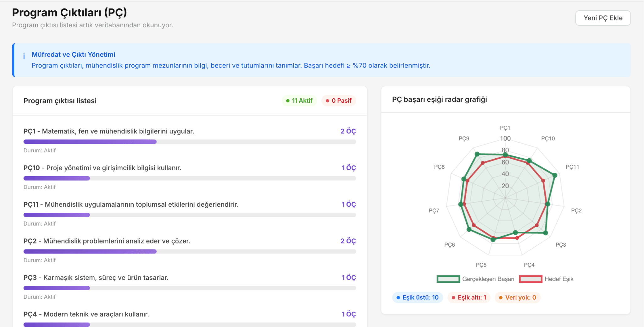Click Durum: Aktif under PÇ2

point(40,260)
